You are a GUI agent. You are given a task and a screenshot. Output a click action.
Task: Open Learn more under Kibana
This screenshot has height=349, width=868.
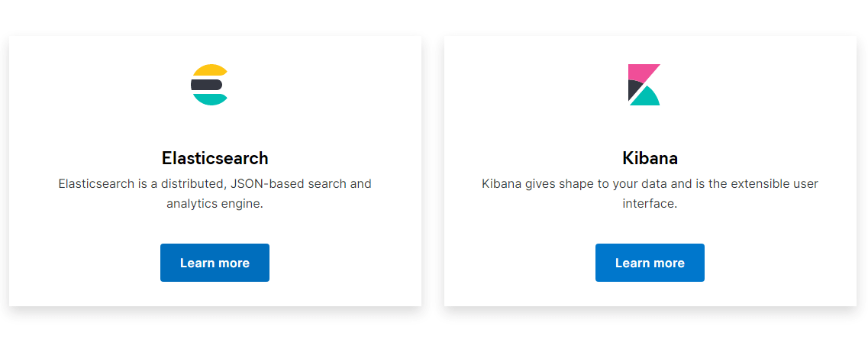coord(650,263)
